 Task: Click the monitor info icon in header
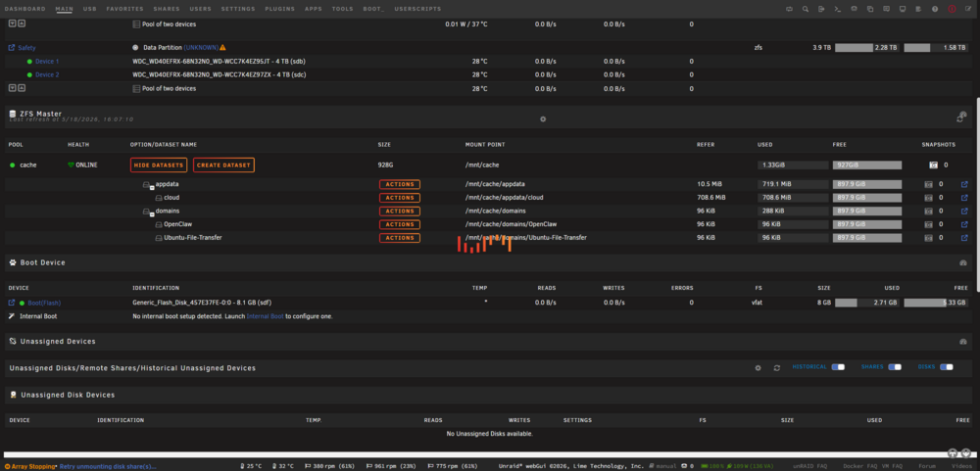(x=903, y=10)
